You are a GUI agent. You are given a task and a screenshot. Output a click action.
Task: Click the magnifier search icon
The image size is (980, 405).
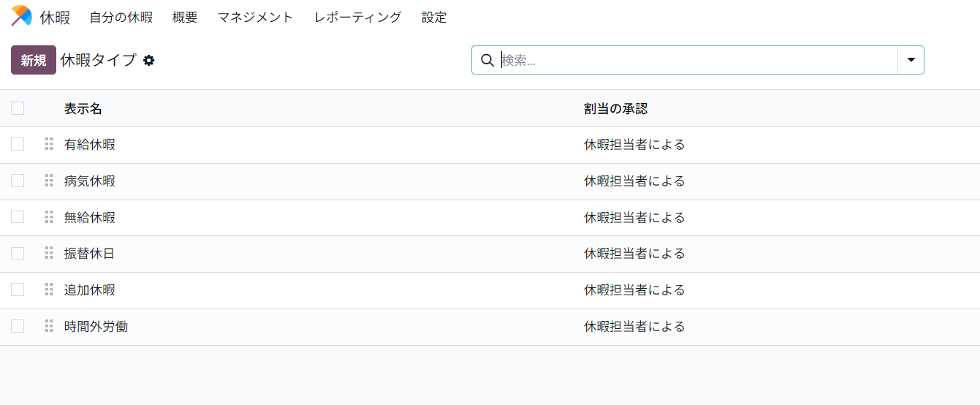point(487,60)
